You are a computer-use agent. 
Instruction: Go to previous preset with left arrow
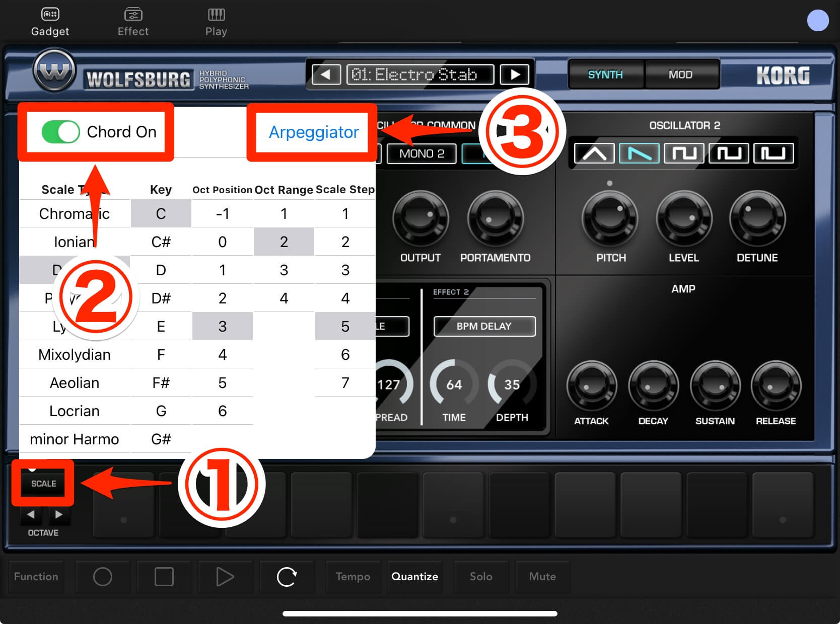[x=326, y=74]
